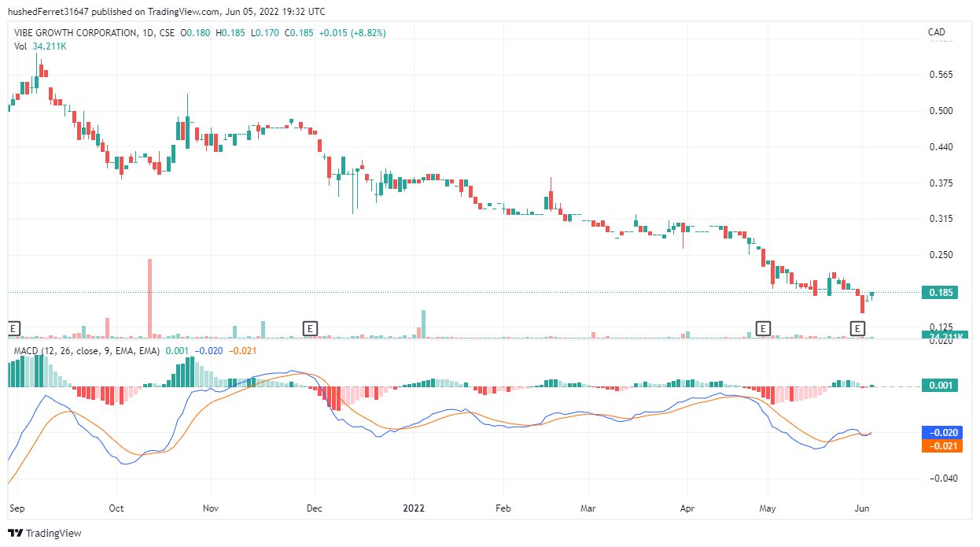Image resolution: width=980 pixels, height=547 pixels.
Task: Click the Nov time axis label
Action: [210, 508]
